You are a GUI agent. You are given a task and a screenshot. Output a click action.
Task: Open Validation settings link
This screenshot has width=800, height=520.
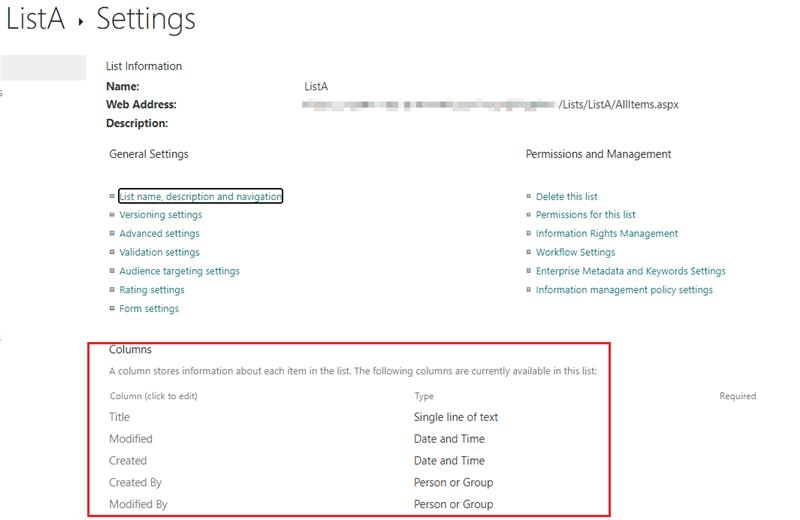coord(159,252)
